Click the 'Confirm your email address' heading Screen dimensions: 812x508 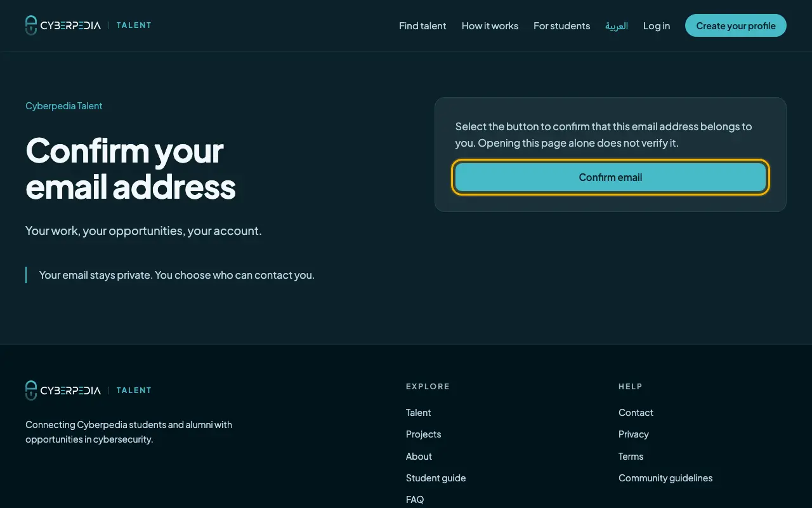point(131,168)
